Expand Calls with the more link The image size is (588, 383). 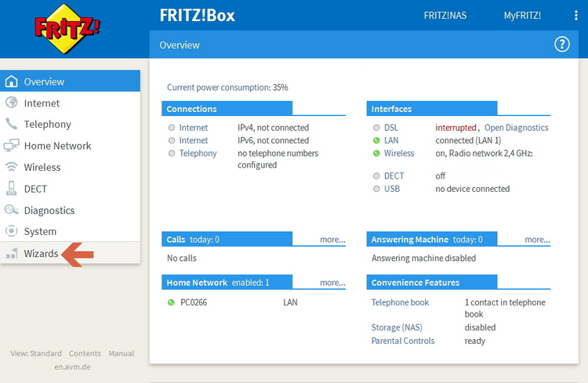(332, 240)
